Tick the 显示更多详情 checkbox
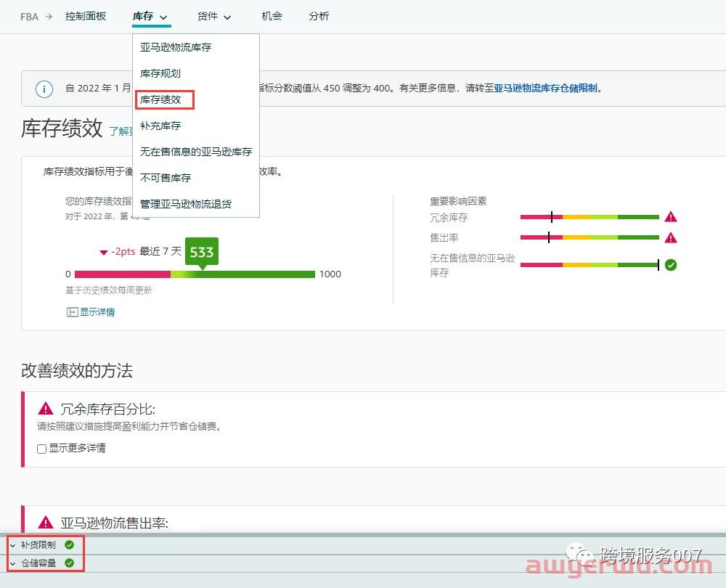This screenshot has height=588, width=726. tap(41, 449)
